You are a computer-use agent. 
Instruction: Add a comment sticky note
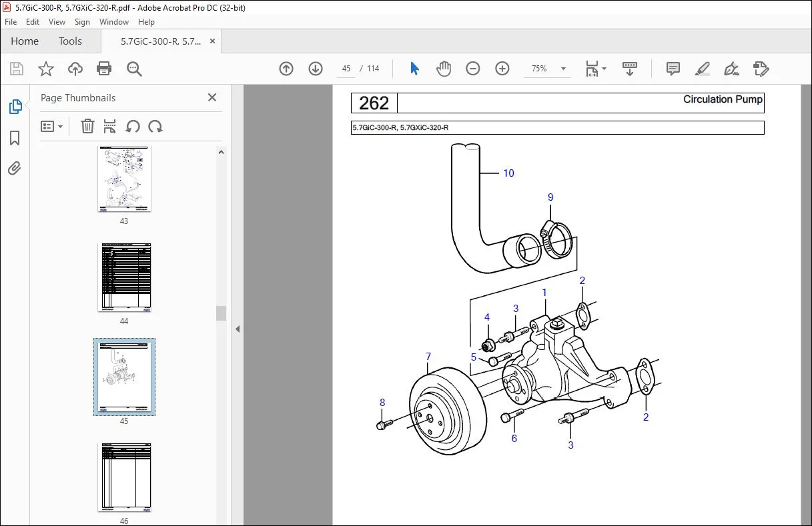(673, 69)
